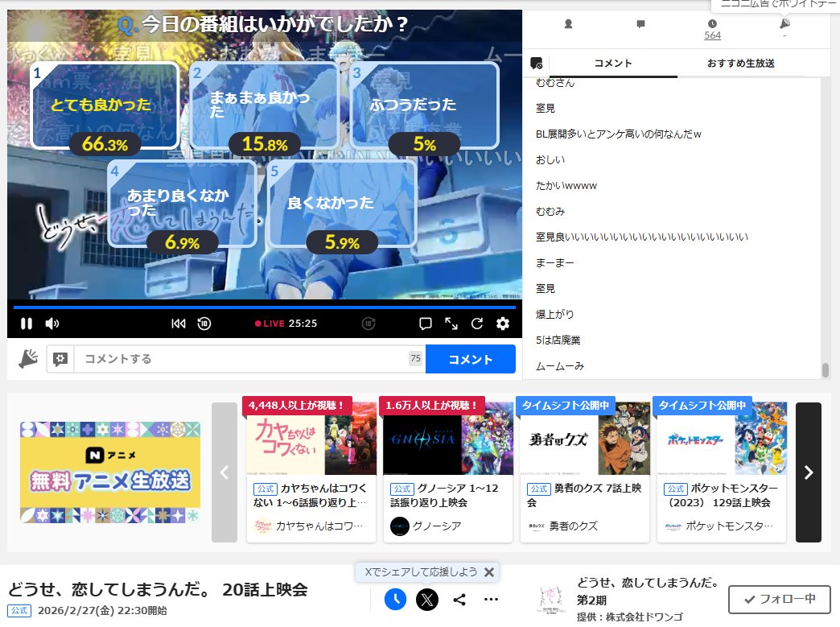Enable the timeshift reservation clock button
The width and height of the screenshot is (840, 627).
pos(395,600)
